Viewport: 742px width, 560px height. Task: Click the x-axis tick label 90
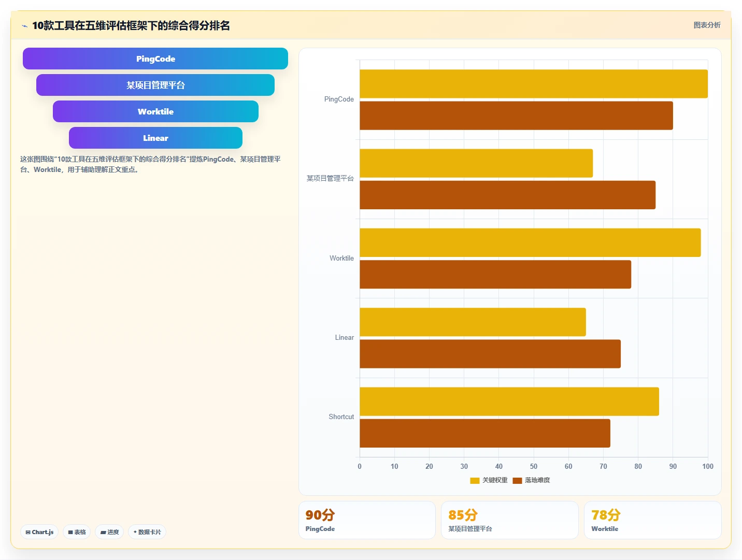[x=673, y=466]
